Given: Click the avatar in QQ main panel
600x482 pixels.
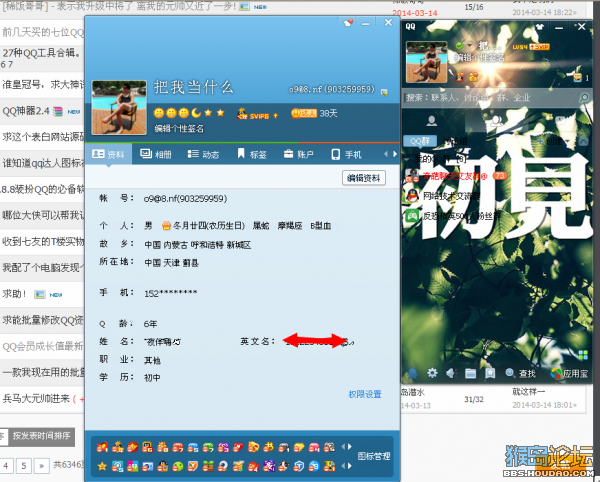Looking at the screenshot, I should (426, 62).
